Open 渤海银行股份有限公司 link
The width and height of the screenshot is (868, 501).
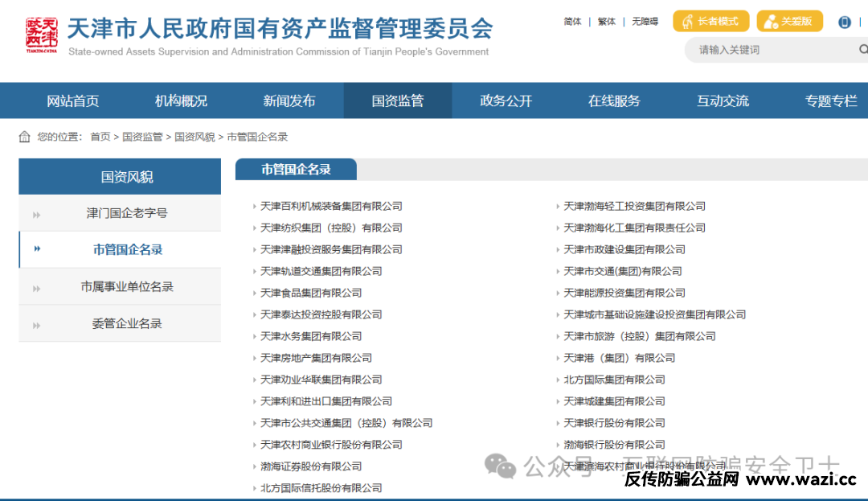pos(615,445)
